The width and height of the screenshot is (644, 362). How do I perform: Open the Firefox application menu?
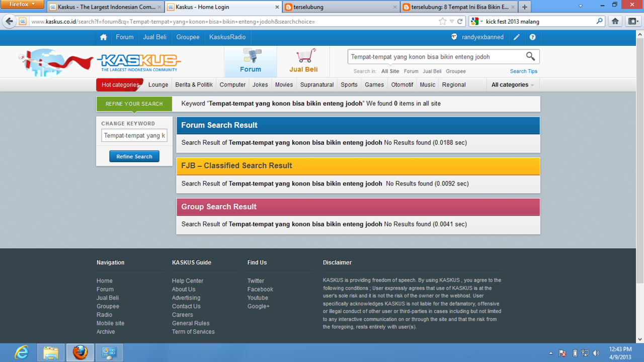tap(22, 5)
